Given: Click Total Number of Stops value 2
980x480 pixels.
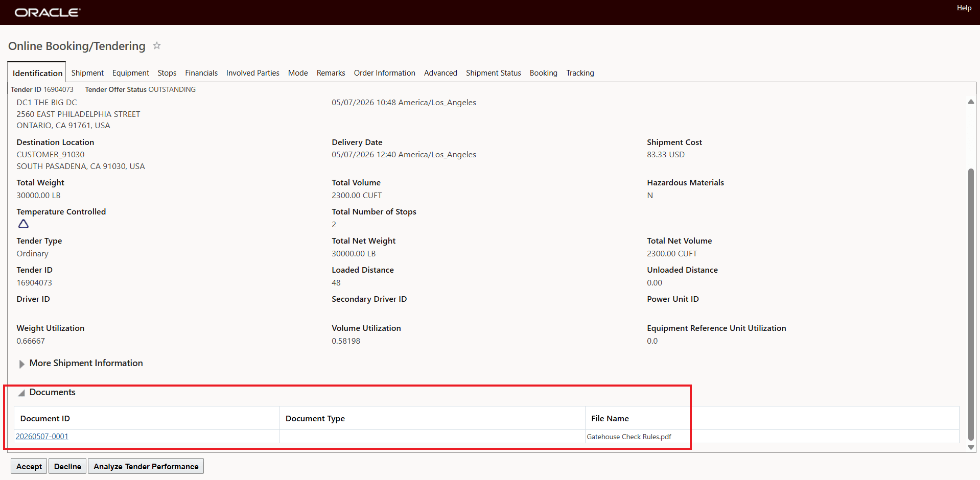Looking at the screenshot, I should tap(334, 225).
